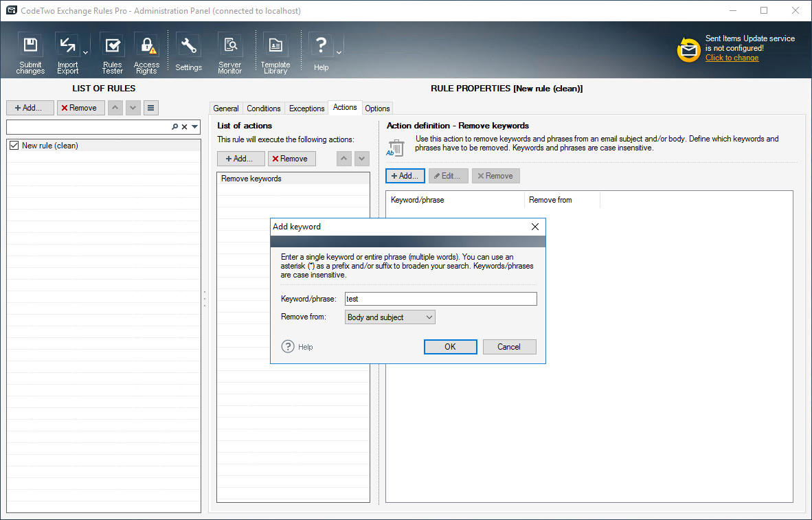Open the Template Library
The height and width of the screenshot is (520, 812).
[275, 53]
